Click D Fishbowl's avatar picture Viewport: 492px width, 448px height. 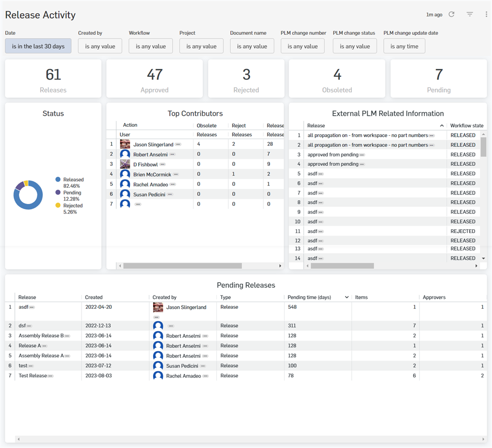tap(125, 164)
